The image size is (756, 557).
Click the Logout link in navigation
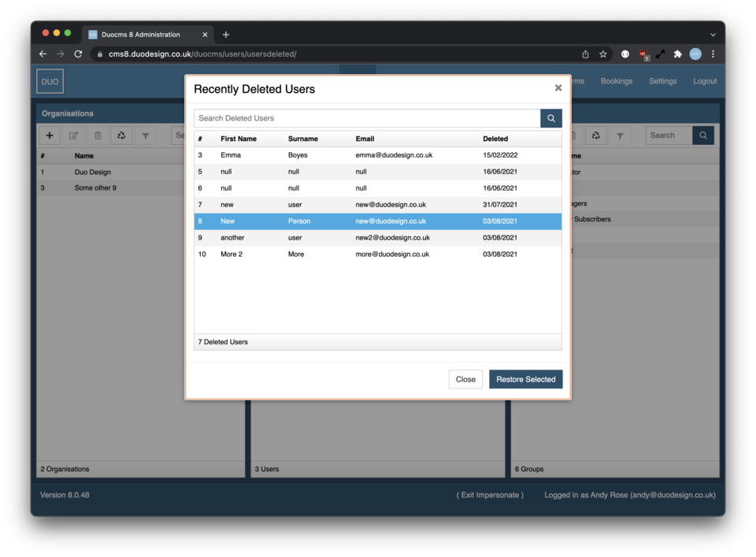(705, 81)
